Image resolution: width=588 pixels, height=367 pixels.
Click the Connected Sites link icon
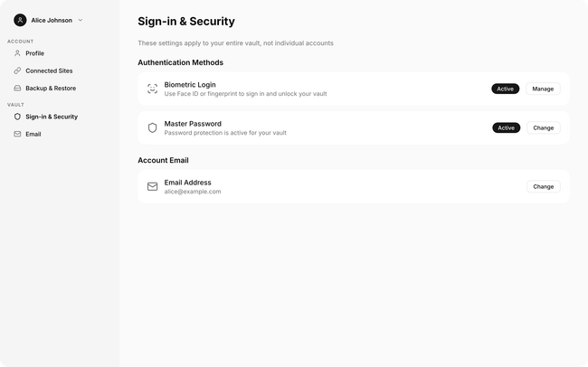(x=17, y=71)
